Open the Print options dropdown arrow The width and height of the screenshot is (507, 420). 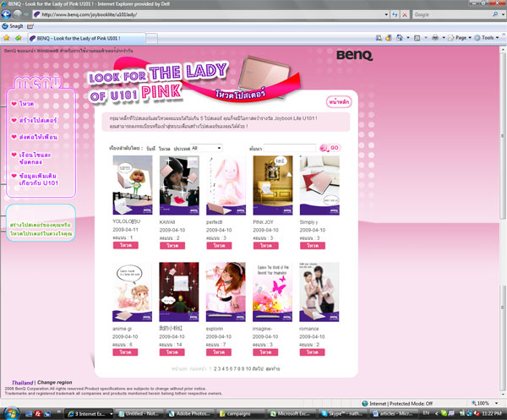click(444, 38)
